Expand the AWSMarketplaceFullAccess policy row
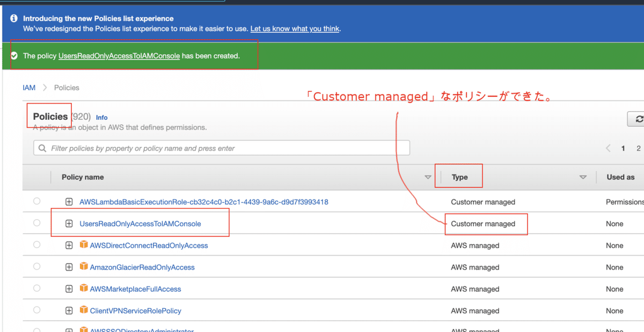This screenshot has height=332, width=644. (69, 289)
